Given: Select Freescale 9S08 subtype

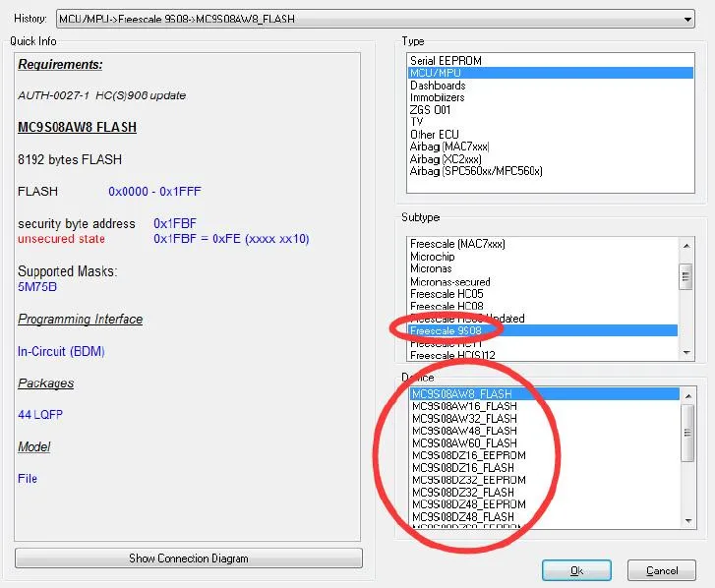Looking at the screenshot, I should point(543,331).
